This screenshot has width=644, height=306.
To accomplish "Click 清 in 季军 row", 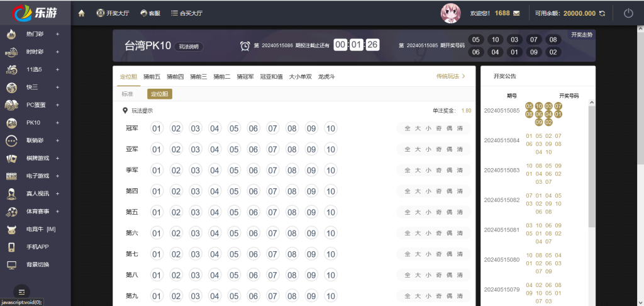I will (460, 170).
